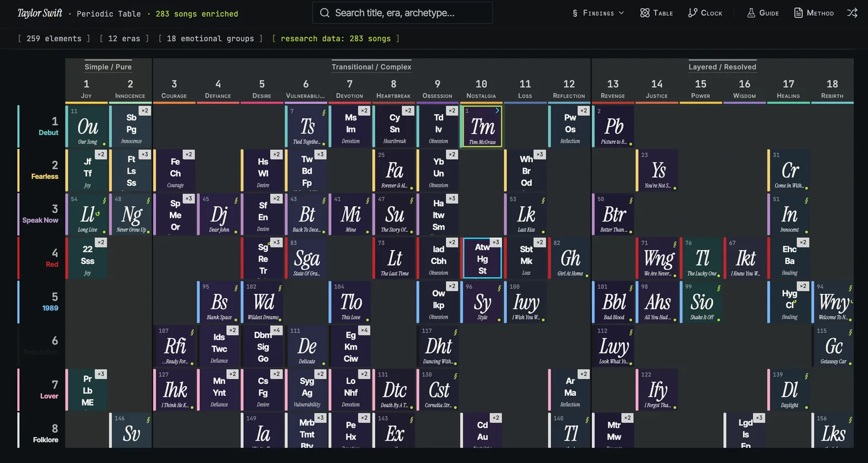Open the Guide page
This screenshot has width=868, height=463.
(763, 13)
